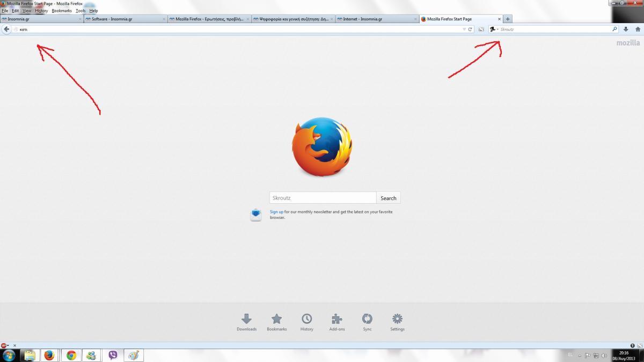Open the History menu
The height and width of the screenshot is (362, 644).
41,11
